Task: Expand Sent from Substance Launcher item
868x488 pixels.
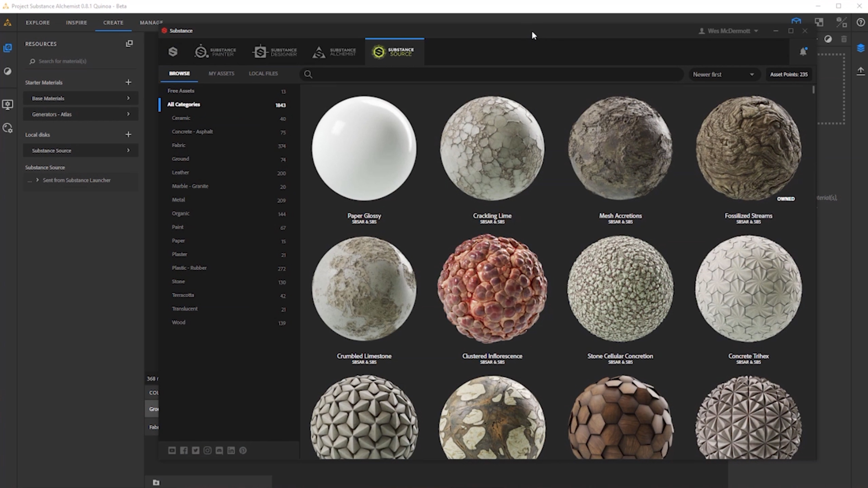Action: coord(38,180)
